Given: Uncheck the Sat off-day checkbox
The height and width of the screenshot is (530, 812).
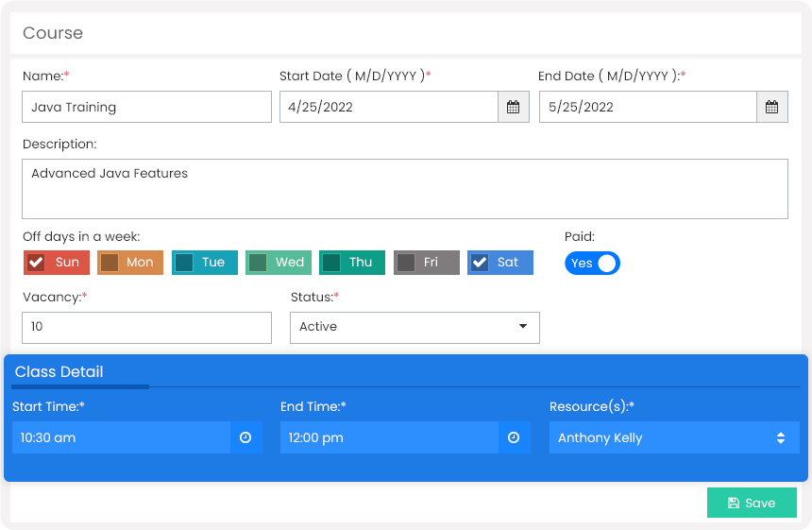Looking at the screenshot, I should coord(480,262).
